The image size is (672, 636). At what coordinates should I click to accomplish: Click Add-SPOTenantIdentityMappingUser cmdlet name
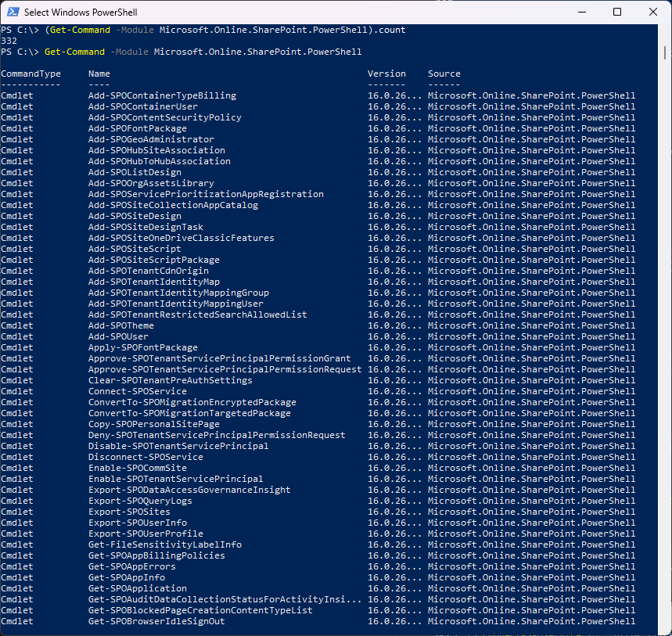pyautogui.click(x=176, y=304)
